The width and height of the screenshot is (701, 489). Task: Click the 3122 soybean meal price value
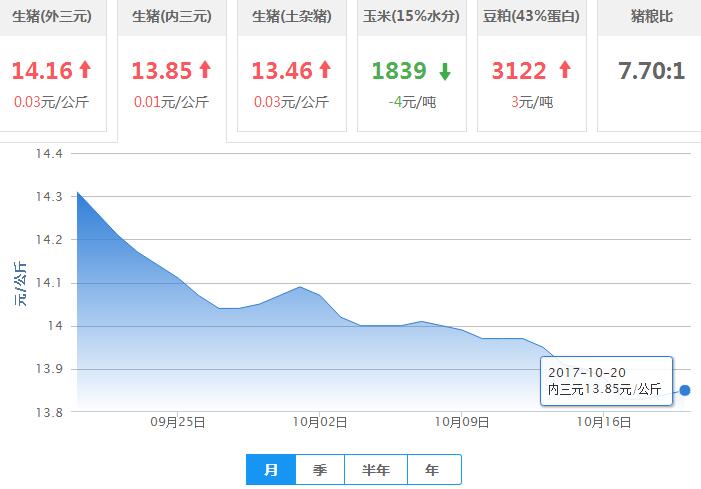pos(519,71)
